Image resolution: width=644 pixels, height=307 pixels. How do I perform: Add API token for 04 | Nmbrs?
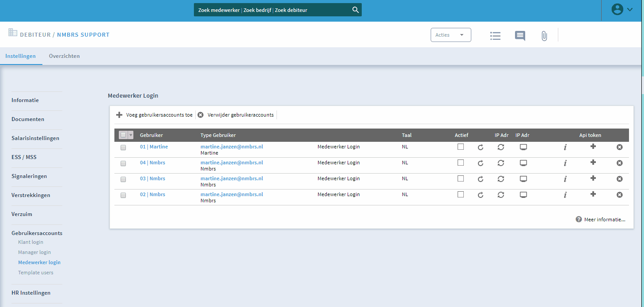(593, 163)
